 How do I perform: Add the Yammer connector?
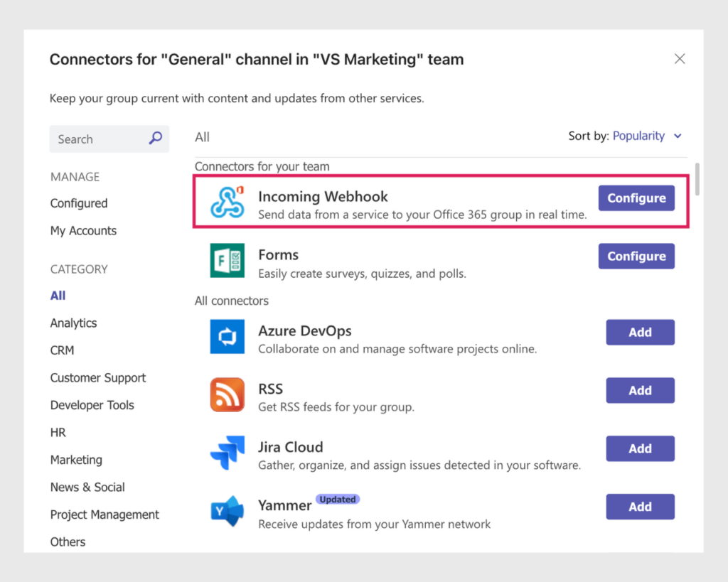tap(640, 507)
